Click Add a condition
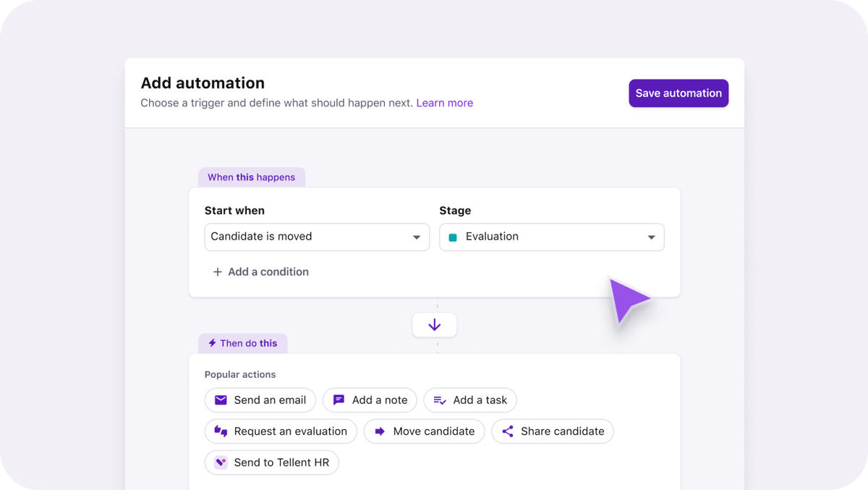Screen dimensions: 868x490 click(x=268, y=271)
